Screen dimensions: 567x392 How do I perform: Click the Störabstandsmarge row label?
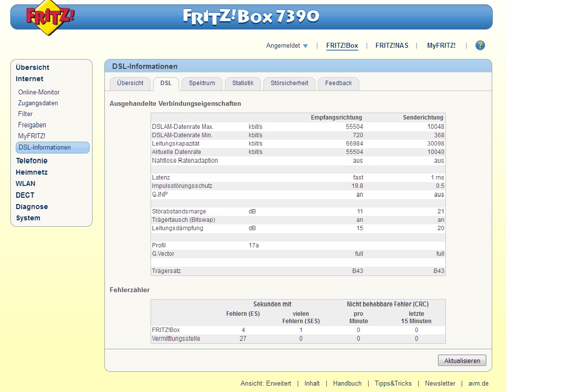coord(179,211)
